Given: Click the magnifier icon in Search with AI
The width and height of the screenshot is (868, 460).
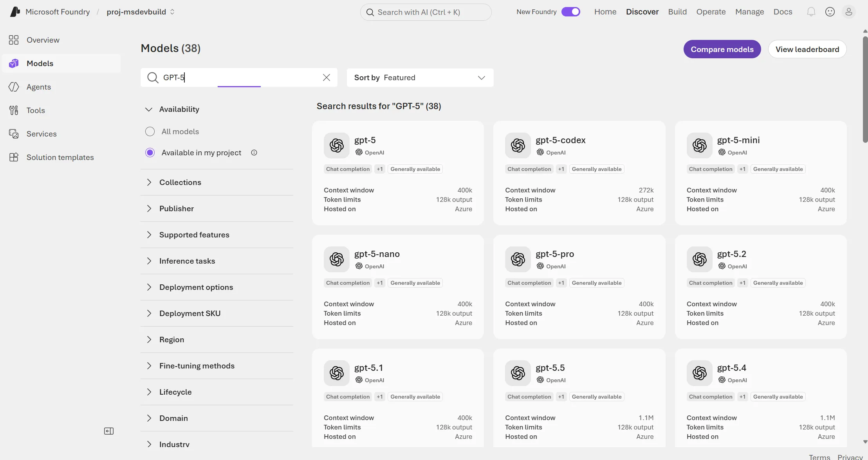Looking at the screenshot, I should (x=370, y=12).
